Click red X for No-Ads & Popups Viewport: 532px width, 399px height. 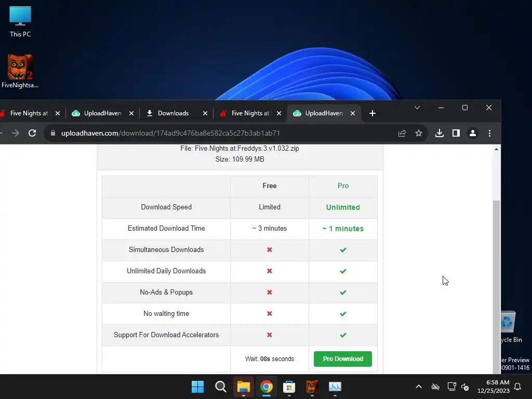coord(270,292)
